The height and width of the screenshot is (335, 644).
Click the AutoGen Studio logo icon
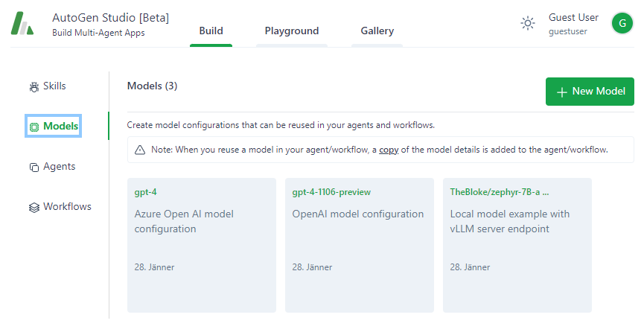[23, 24]
